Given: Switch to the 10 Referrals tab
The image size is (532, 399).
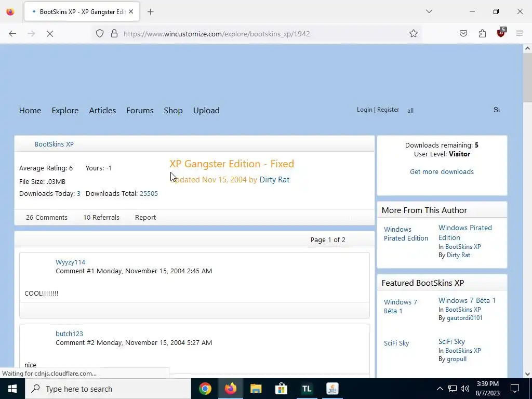Looking at the screenshot, I should (x=101, y=218).
